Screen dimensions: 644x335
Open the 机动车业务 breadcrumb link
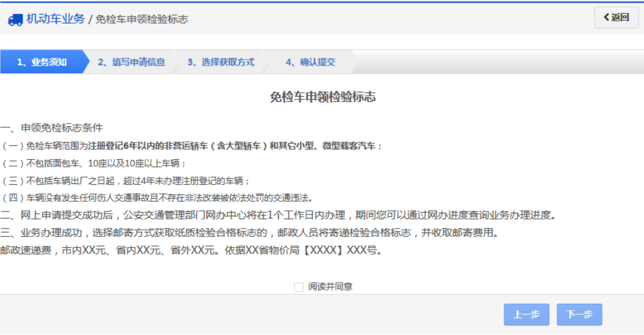pyautogui.click(x=55, y=19)
